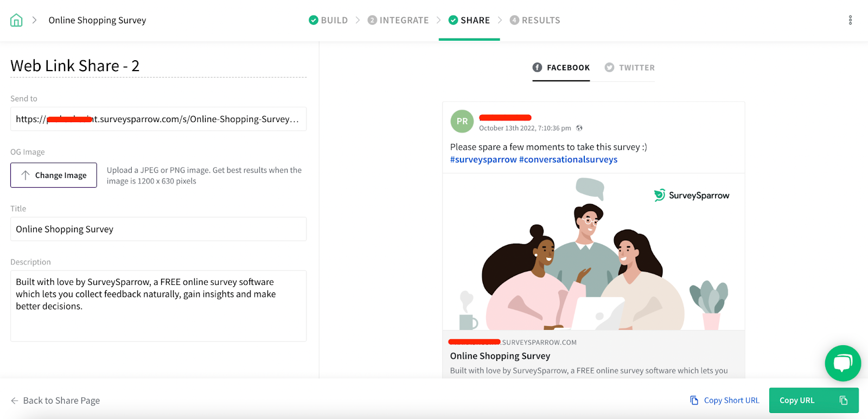Click the BUILD step green checkmark icon
The width and height of the screenshot is (868, 419).
314,20
